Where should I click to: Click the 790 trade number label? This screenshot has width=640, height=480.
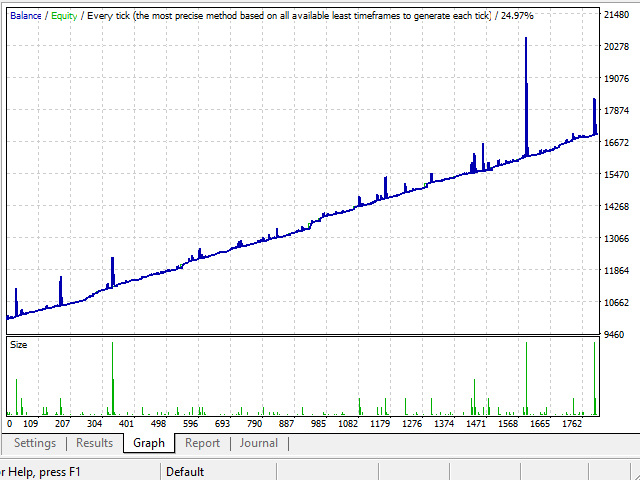(254, 424)
